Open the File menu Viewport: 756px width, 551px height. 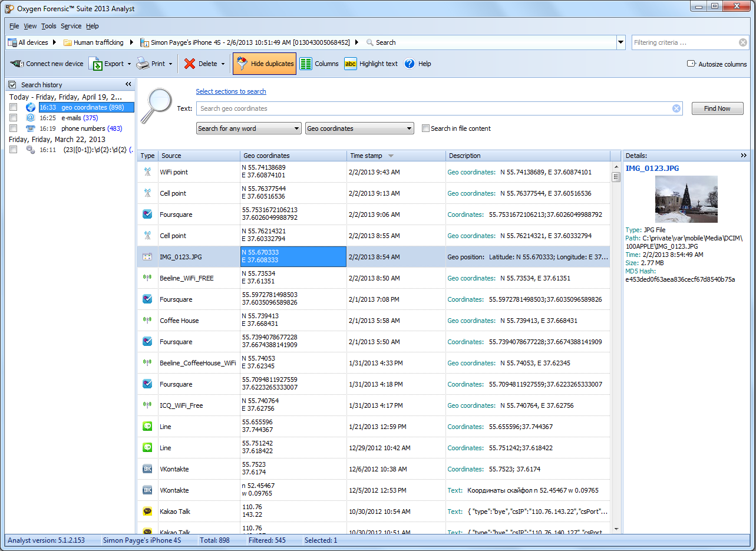pos(14,26)
